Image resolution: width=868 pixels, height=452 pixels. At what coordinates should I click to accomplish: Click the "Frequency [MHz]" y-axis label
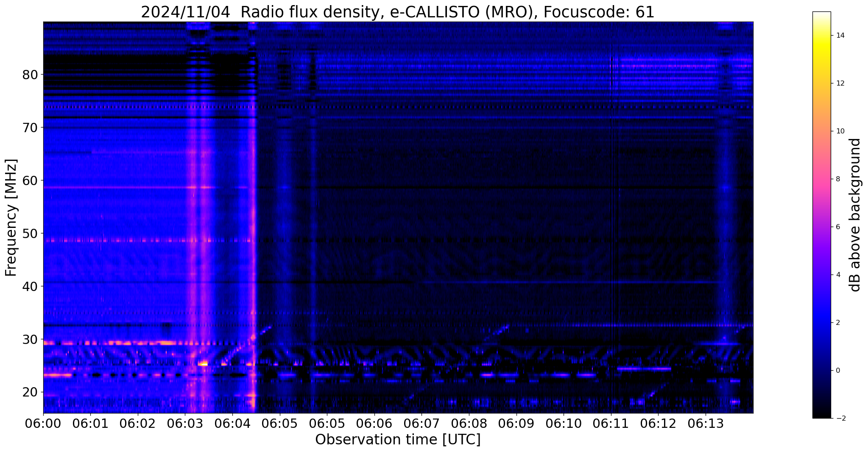click(11, 218)
